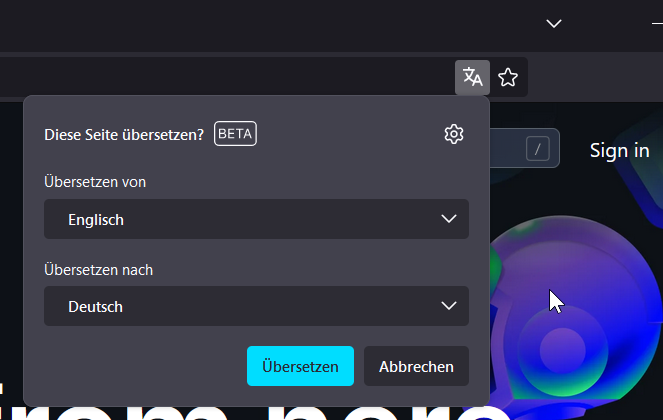Bookmark this page with the star icon
This screenshot has height=420, width=663.
point(508,77)
